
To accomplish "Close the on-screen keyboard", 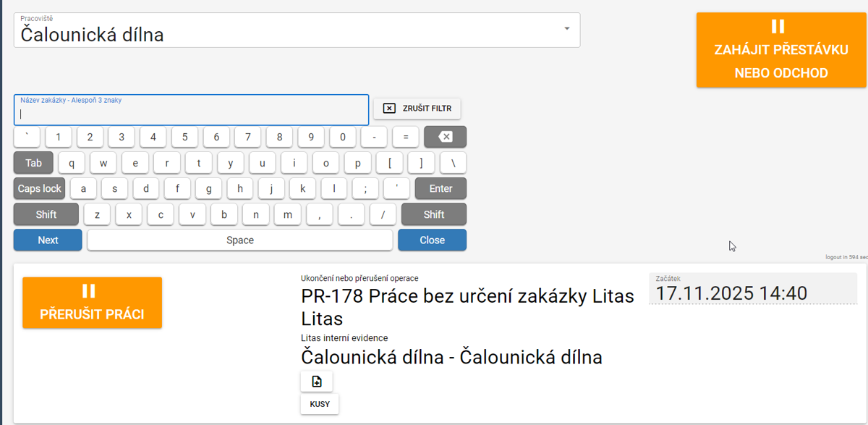I will tap(432, 240).
